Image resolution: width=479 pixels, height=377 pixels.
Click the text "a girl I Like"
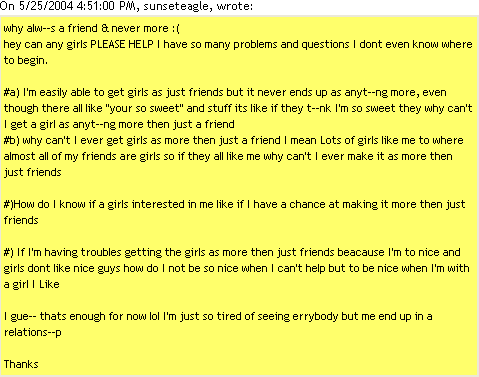pyautogui.click(x=32, y=284)
